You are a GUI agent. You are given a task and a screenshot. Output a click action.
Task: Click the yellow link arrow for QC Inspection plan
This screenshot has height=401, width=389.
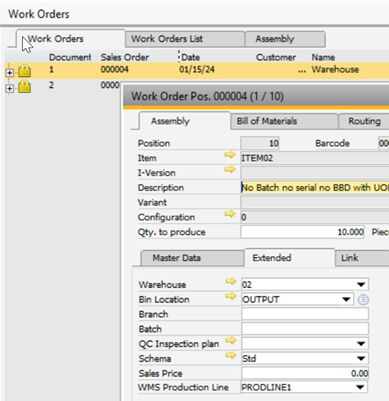point(231,340)
